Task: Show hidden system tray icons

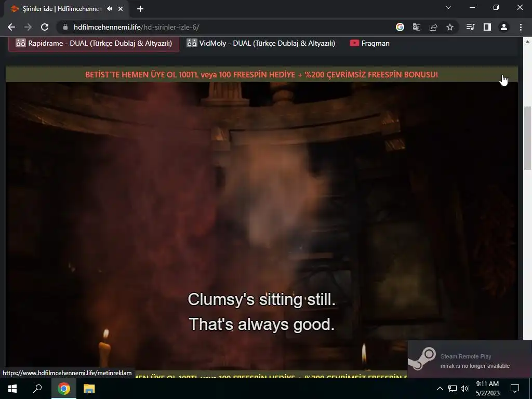Action: tap(440, 389)
